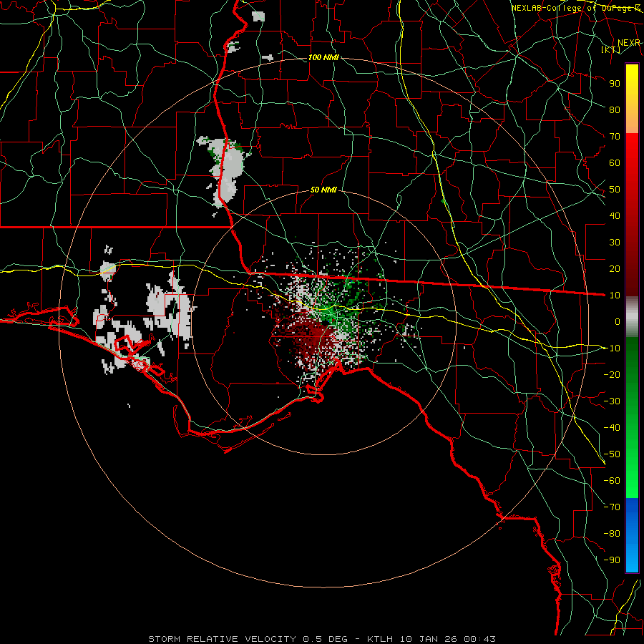This screenshot has height=644, width=644.
Task: Pick the blue segment of the color bar
Action: [x=632, y=534]
